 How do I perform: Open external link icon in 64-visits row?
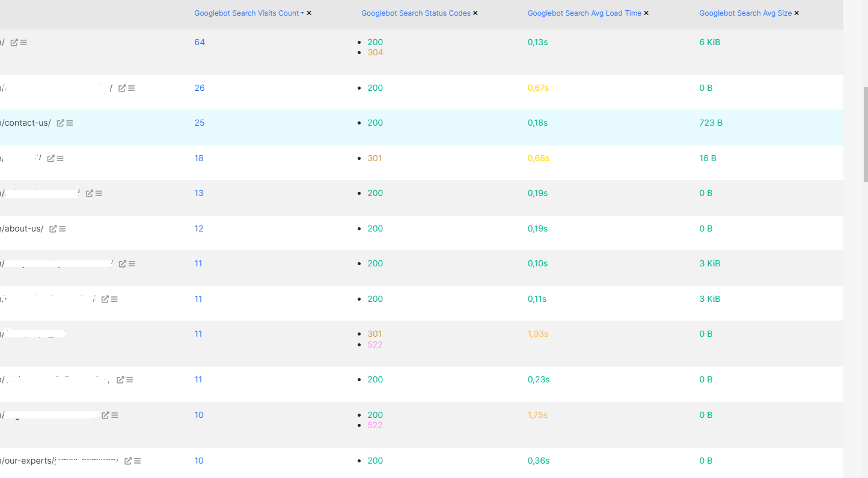(x=14, y=43)
